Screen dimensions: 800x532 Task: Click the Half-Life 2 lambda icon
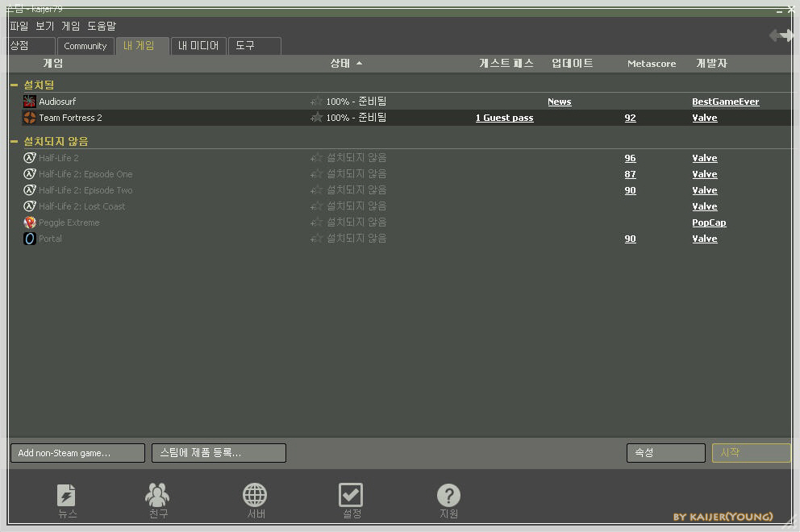pos(30,158)
